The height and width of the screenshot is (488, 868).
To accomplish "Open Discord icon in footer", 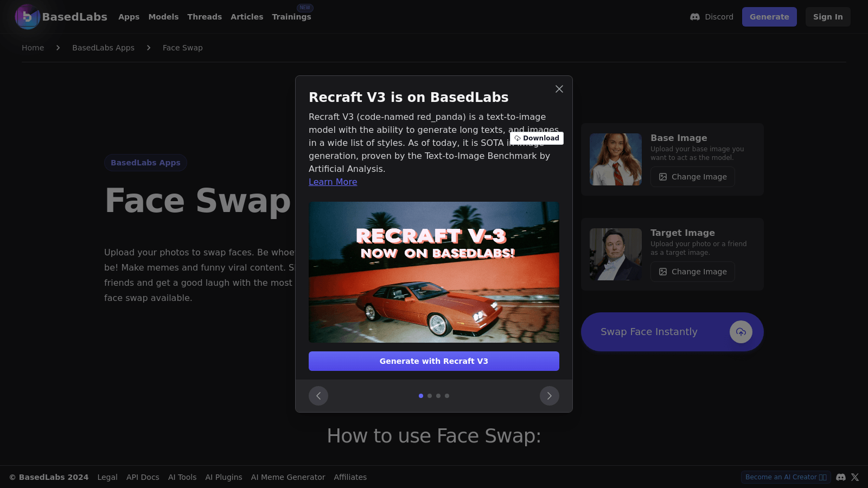I will (x=841, y=477).
